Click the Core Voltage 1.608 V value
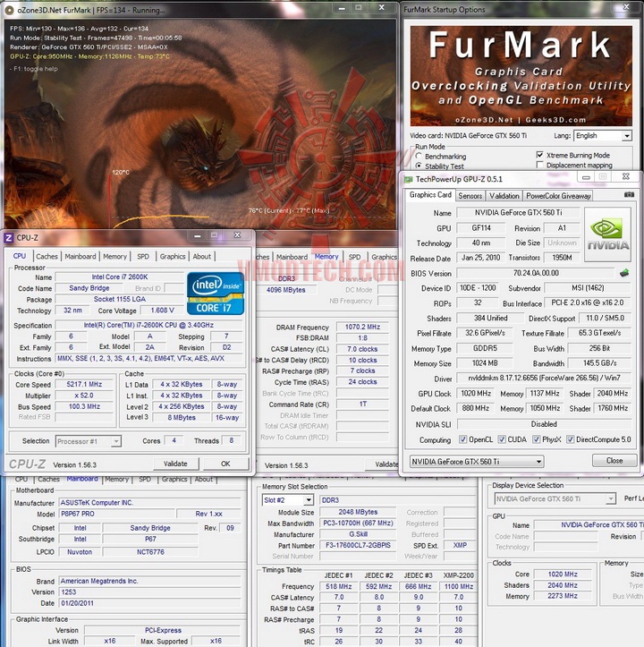This screenshot has height=647, width=644. click(162, 310)
